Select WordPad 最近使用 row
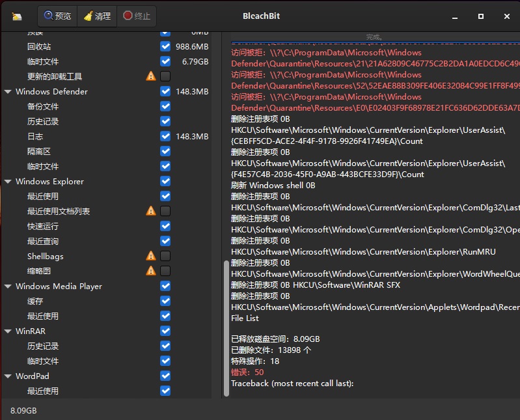The width and height of the screenshot is (520, 420). pyautogui.click(x=106, y=391)
